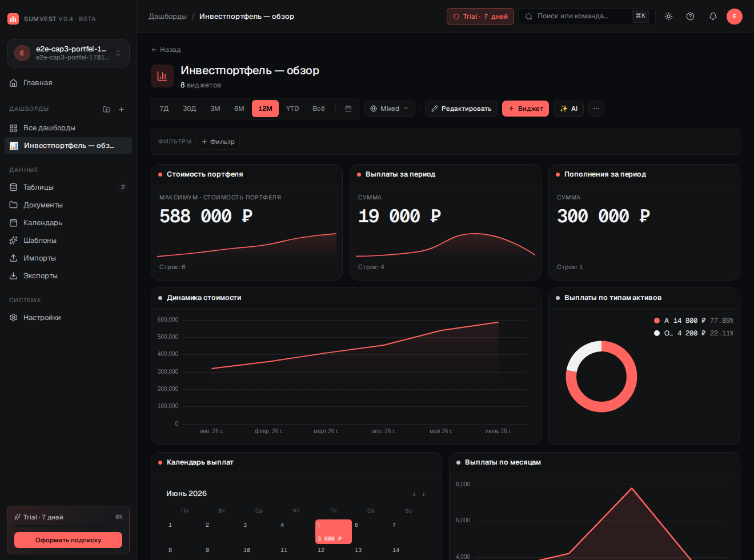Toggle the light/dark theme sun icon

(x=668, y=17)
